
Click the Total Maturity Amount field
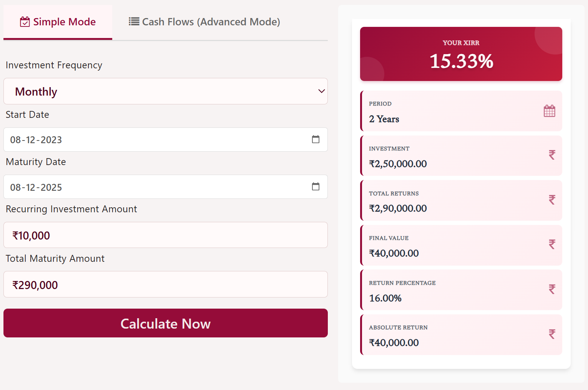point(165,284)
